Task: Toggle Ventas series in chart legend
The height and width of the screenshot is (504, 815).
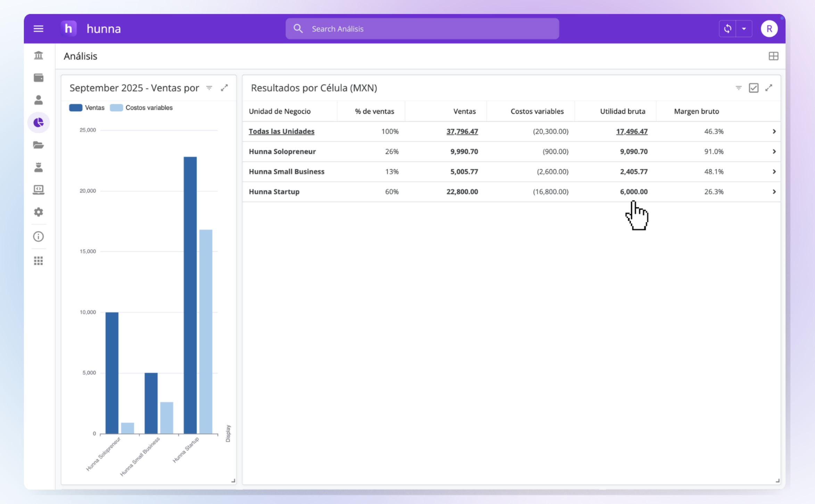Action: click(87, 108)
